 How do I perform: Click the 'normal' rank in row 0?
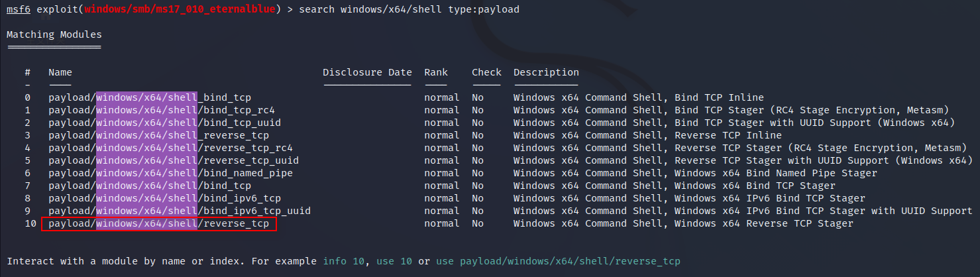click(442, 97)
